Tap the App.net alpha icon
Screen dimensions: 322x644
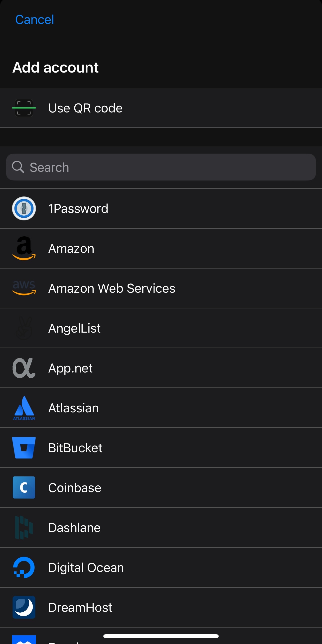24,368
